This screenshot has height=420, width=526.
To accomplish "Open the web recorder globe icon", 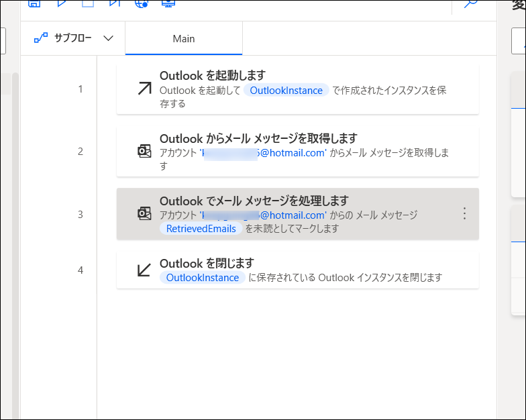I will pyautogui.click(x=141, y=4).
